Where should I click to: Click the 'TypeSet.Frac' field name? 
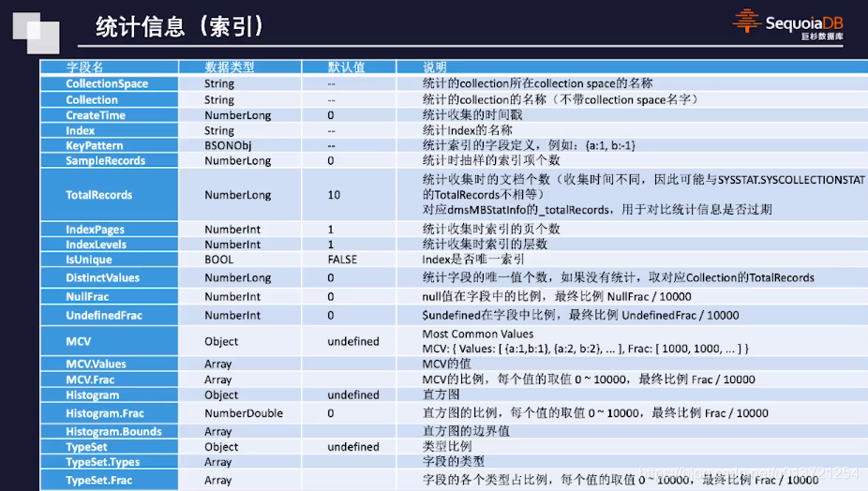98,481
